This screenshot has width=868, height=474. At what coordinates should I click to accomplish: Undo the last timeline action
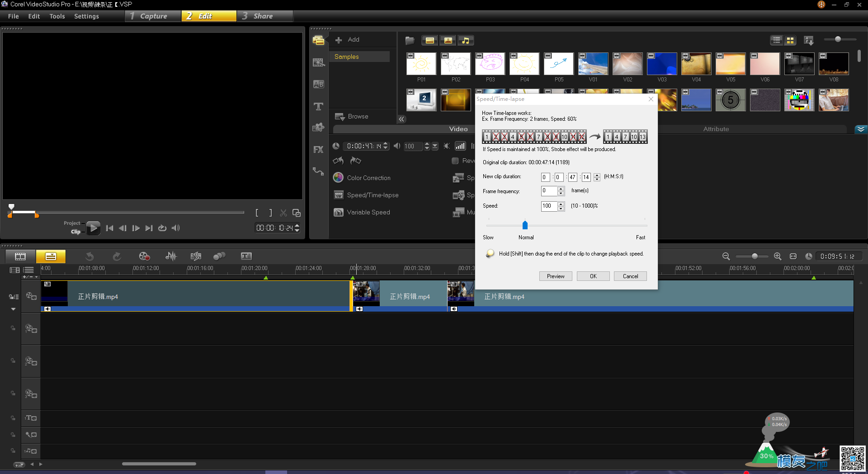click(x=90, y=256)
